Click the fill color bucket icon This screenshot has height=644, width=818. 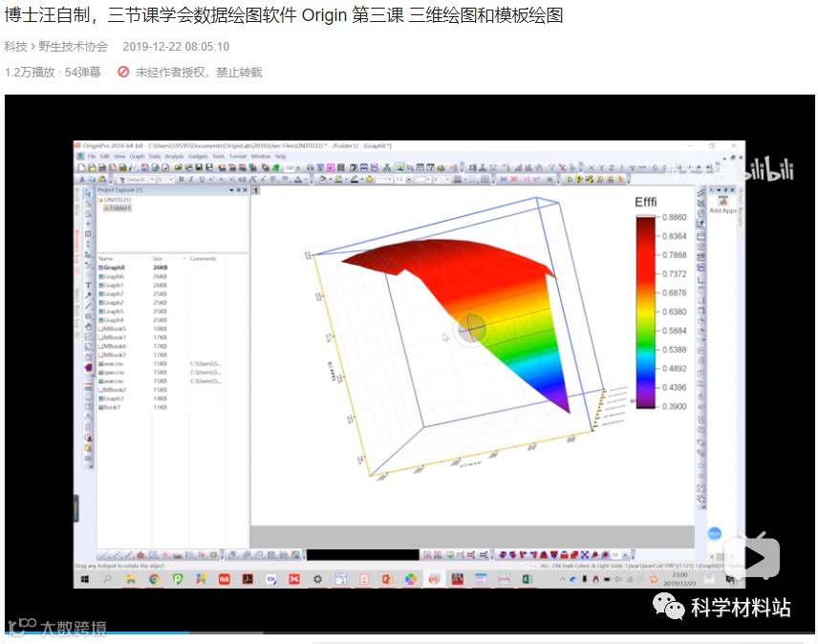pyautogui.click(x=322, y=180)
